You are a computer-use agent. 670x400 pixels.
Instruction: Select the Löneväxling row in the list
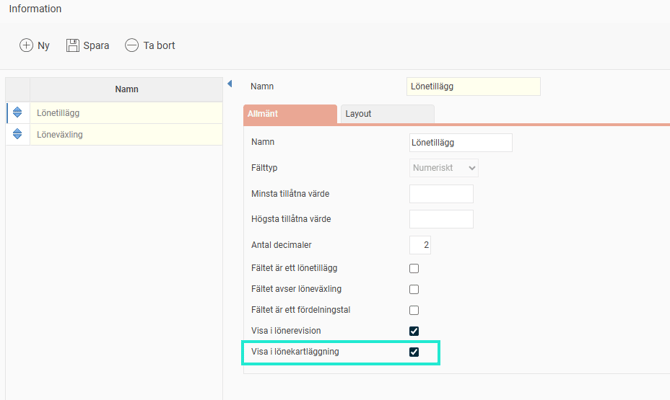point(125,134)
